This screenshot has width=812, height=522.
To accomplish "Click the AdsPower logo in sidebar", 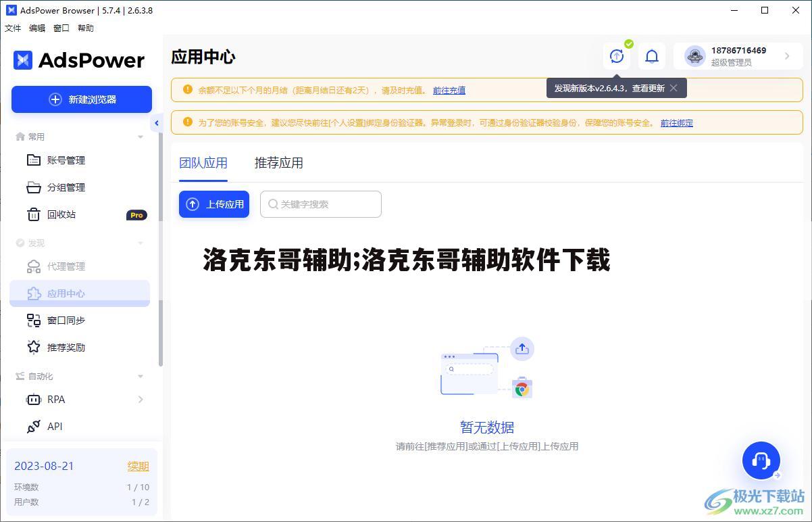I will point(79,60).
